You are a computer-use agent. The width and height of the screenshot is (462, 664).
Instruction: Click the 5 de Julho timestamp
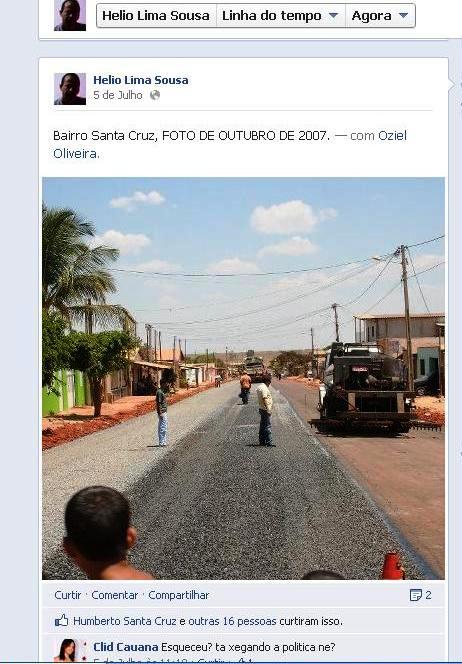click(118, 95)
